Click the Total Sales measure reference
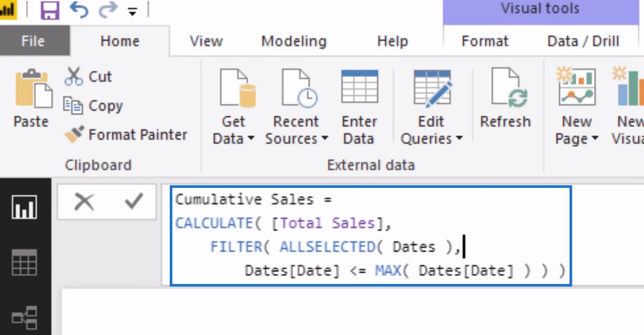The height and width of the screenshot is (335, 644). tap(327, 223)
